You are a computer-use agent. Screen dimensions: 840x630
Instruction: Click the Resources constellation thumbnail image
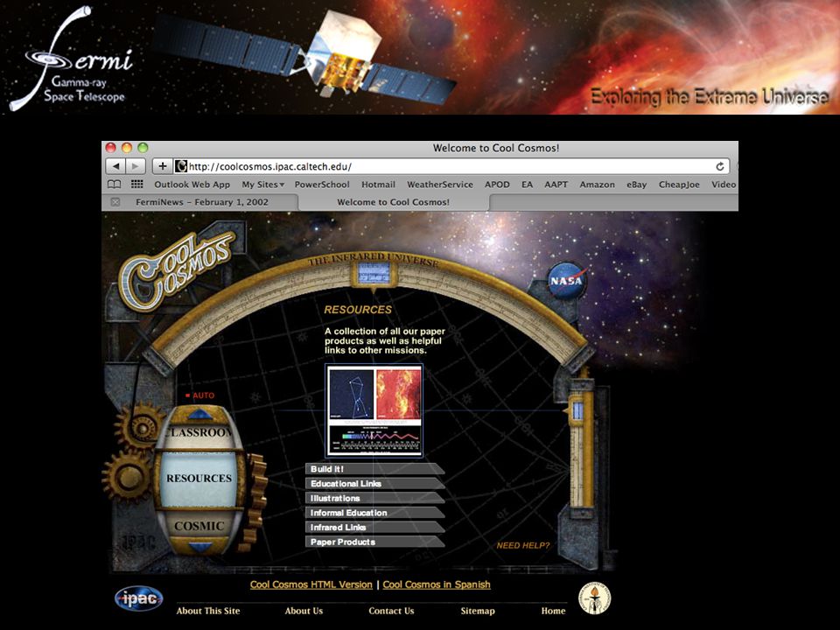(x=374, y=411)
